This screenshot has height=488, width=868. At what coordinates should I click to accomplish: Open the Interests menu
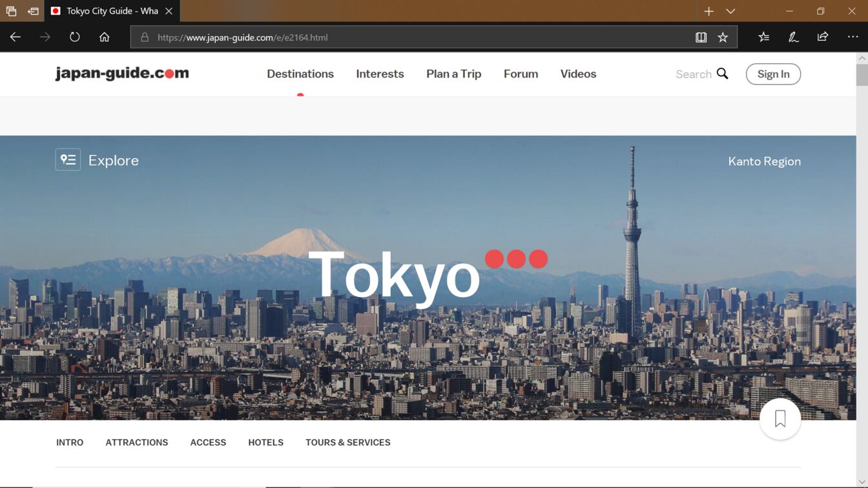pos(380,74)
